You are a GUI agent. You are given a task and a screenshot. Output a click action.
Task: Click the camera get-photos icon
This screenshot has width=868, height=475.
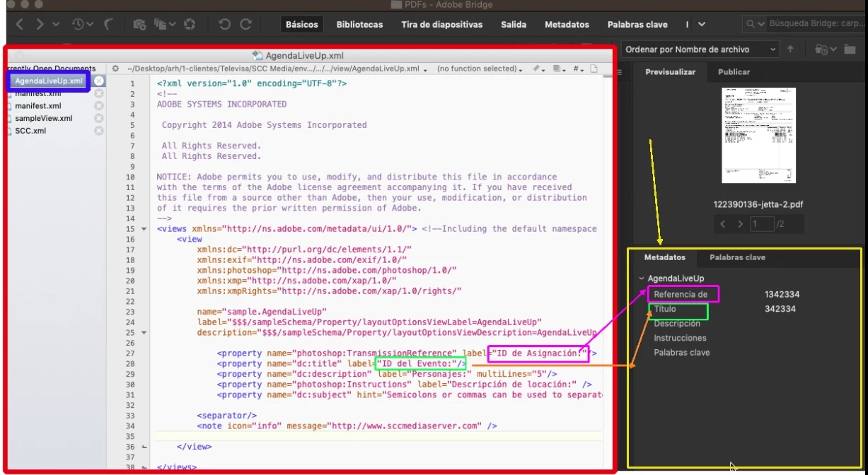click(139, 24)
